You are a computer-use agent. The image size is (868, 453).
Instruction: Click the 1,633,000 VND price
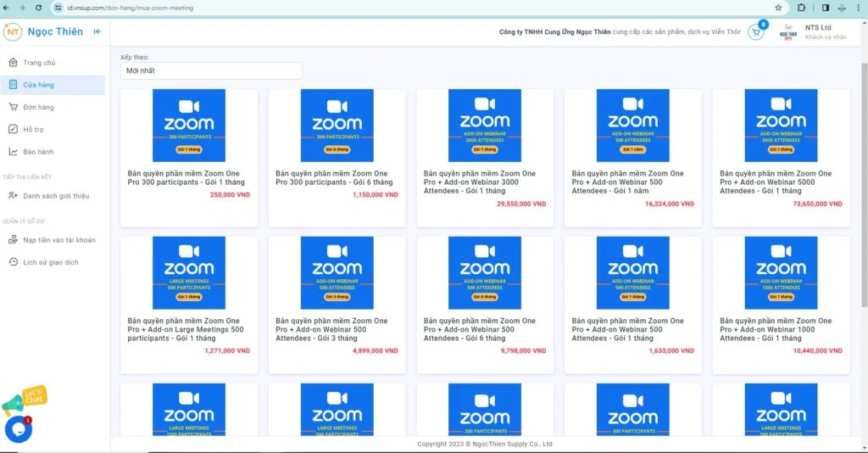671,350
